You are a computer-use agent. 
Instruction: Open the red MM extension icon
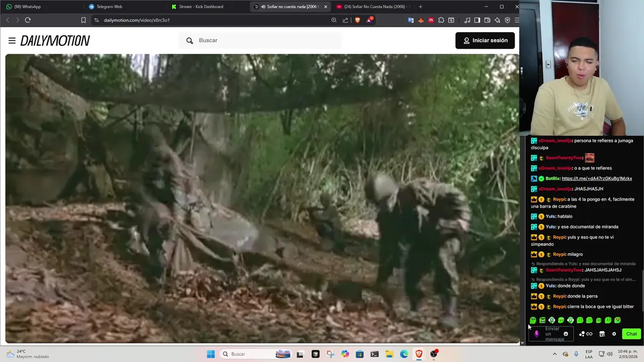(x=431, y=20)
